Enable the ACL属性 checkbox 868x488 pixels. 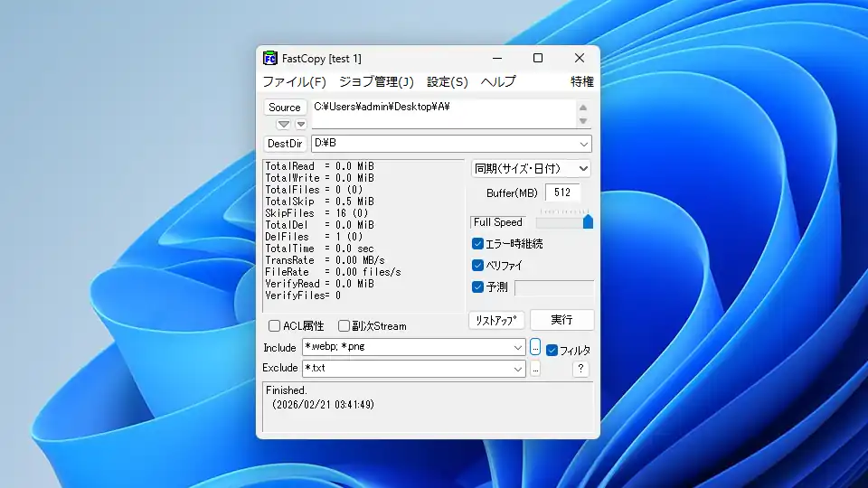274,326
